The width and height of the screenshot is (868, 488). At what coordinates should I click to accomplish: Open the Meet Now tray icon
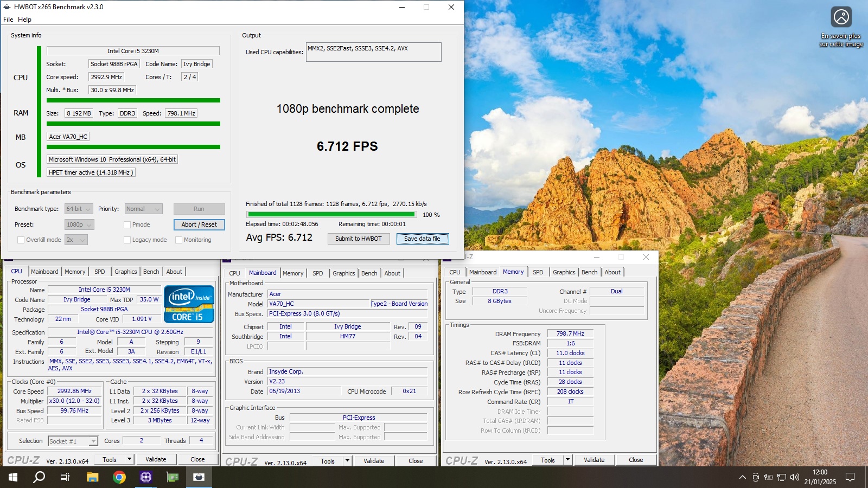pyautogui.click(x=756, y=477)
